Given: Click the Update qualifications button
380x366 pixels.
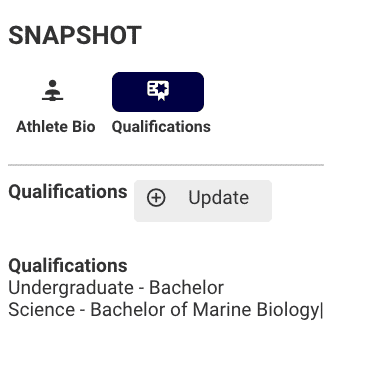Looking at the screenshot, I should (203, 201).
